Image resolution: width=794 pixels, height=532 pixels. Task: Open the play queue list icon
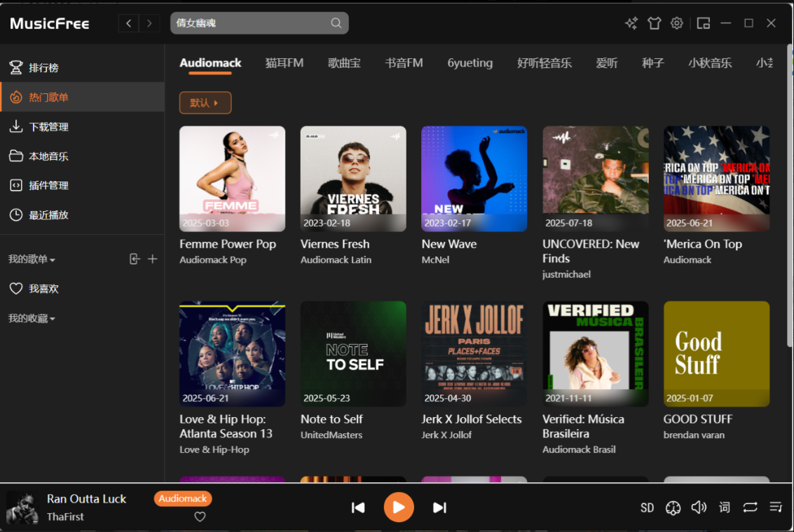pos(776,507)
